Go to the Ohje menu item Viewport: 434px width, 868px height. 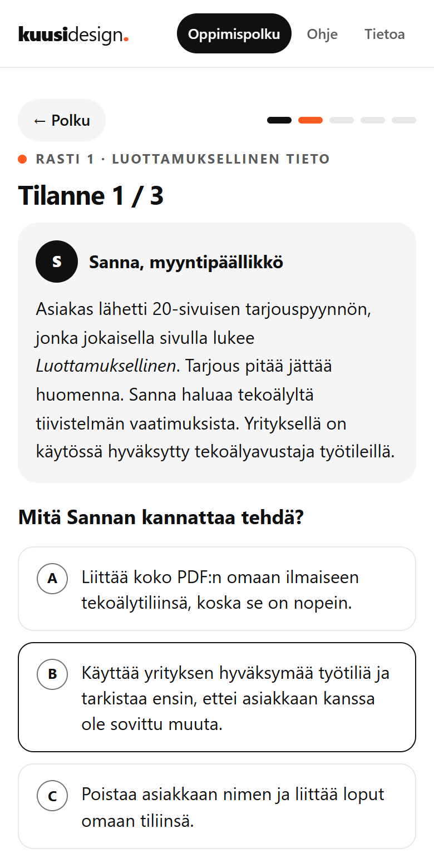coord(322,34)
